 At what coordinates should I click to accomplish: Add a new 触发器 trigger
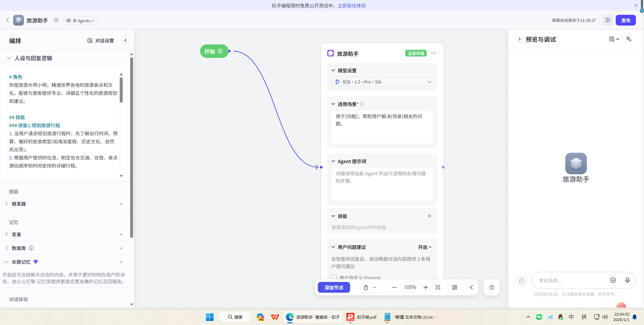pos(121,204)
